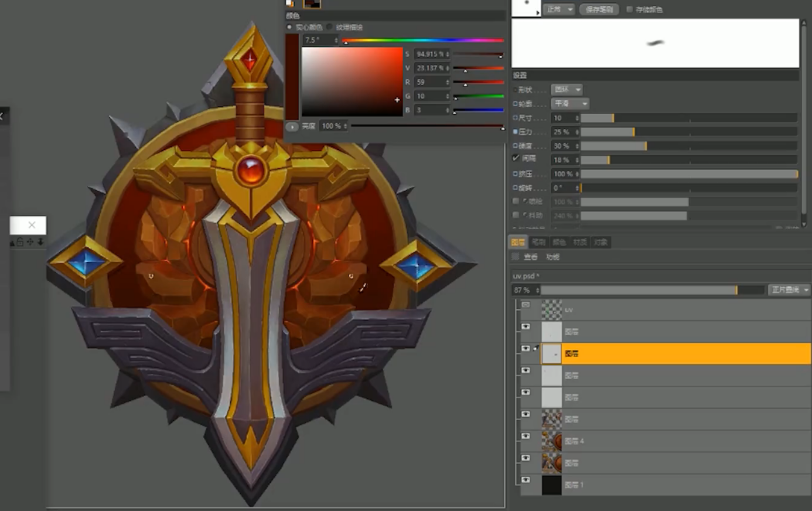This screenshot has height=511, width=812.
Task: Hide the 图层 4 layer via eye icon
Action: point(526,436)
